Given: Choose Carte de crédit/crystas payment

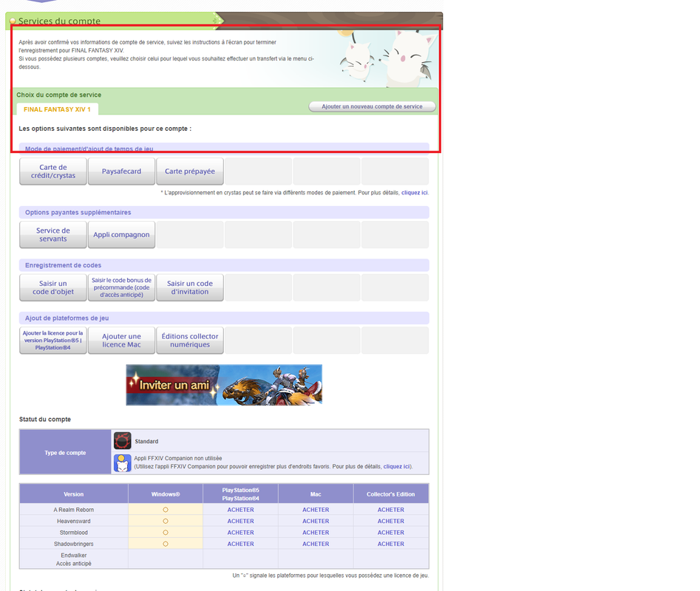Looking at the screenshot, I should click(53, 171).
